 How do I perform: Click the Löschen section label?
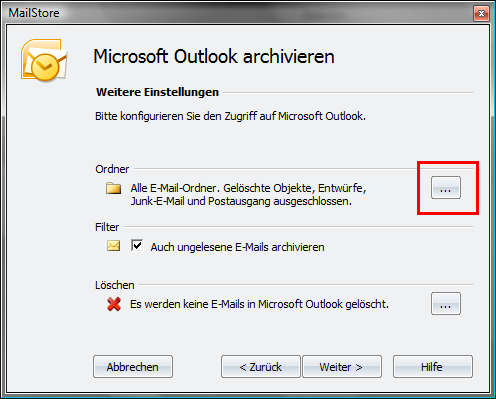[x=115, y=285]
